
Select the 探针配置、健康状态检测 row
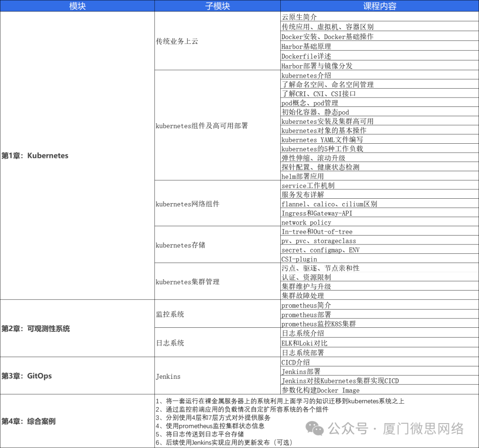[379, 166]
